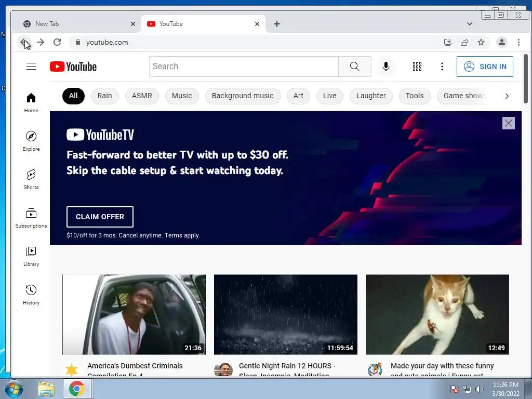
Task: Open channel avatar of rain video
Action: (223, 369)
